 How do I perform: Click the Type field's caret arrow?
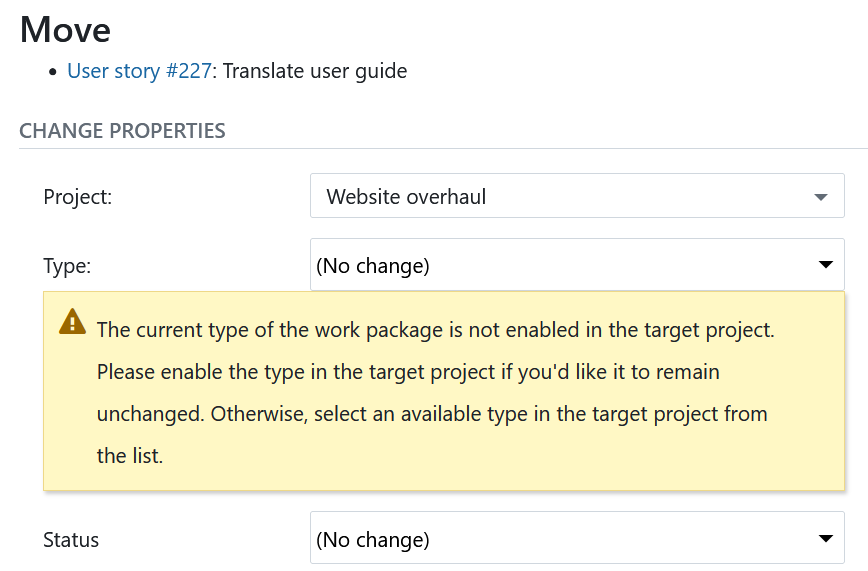point(826,265)
